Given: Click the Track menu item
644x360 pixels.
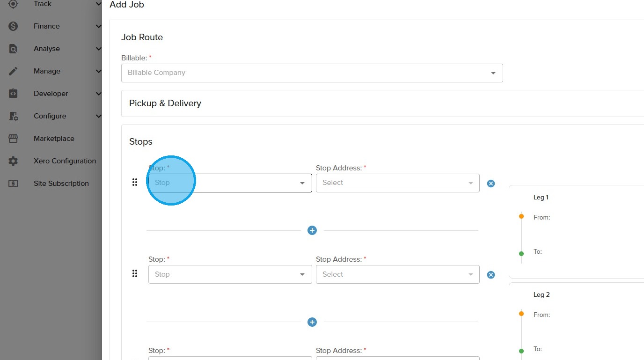Looking at the screenshot, I should 43,4.
